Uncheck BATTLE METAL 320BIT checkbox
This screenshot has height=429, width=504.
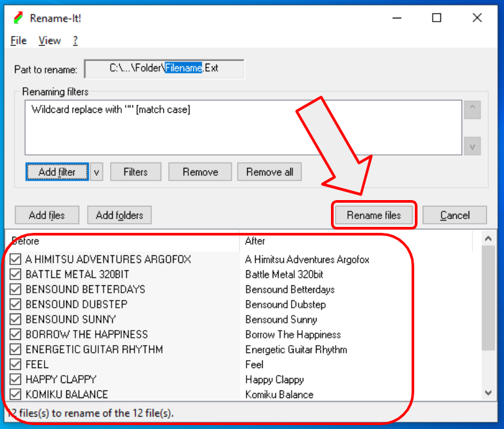pos(16,274)
